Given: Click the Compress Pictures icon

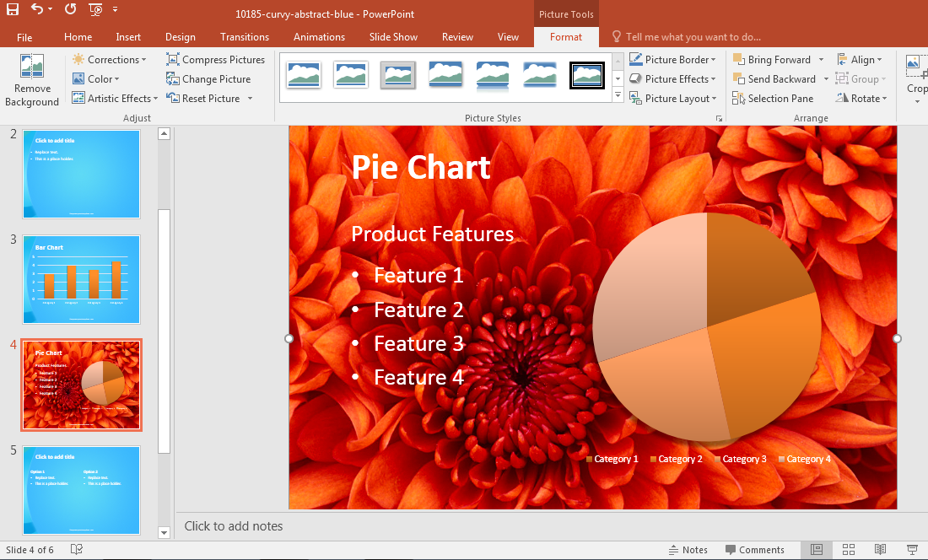Looking at the screenshot, I should [x=171, y=59].
